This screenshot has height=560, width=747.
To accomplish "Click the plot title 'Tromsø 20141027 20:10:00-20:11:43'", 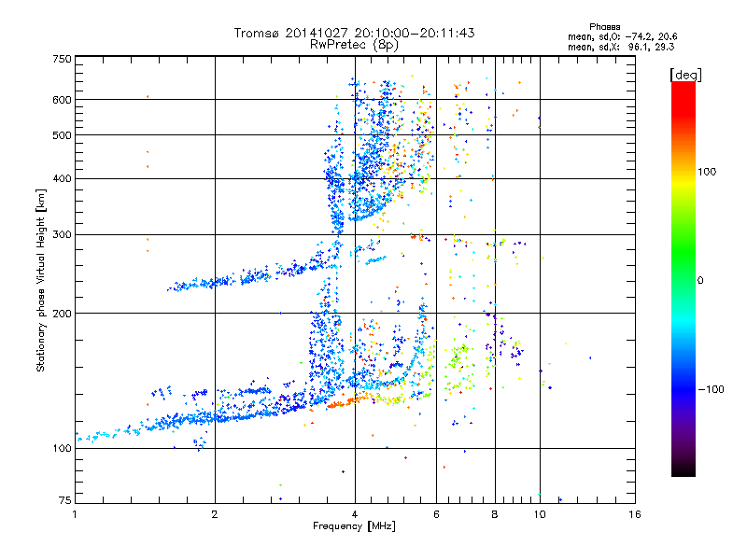I will coord(354,33).
